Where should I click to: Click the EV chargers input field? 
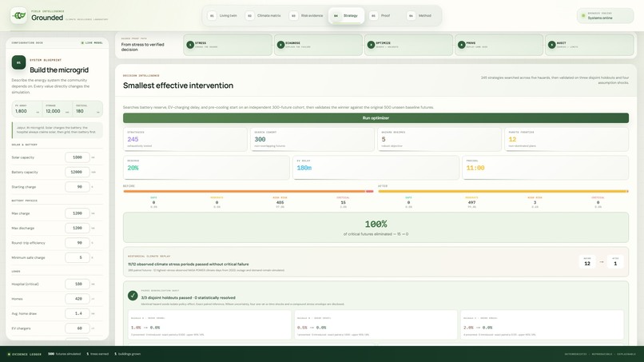tap(78, 328)
